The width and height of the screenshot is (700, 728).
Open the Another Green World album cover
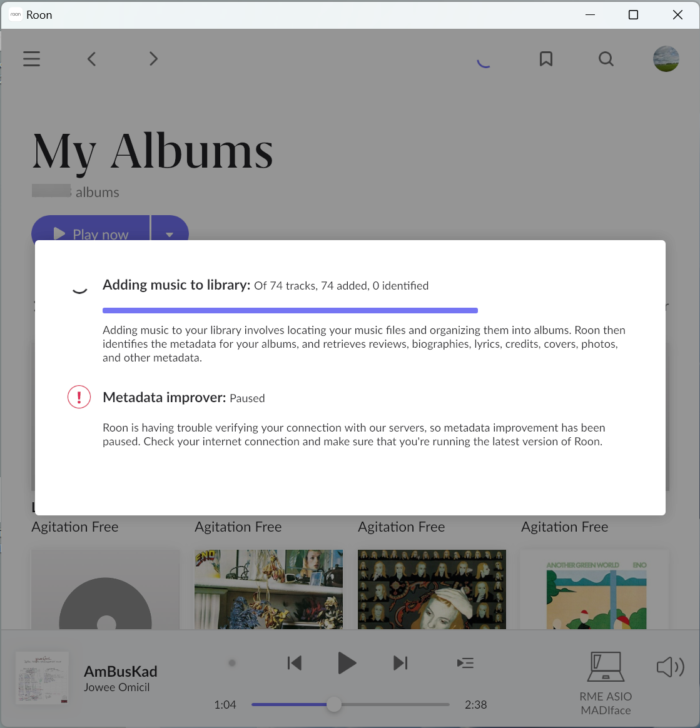594,590
